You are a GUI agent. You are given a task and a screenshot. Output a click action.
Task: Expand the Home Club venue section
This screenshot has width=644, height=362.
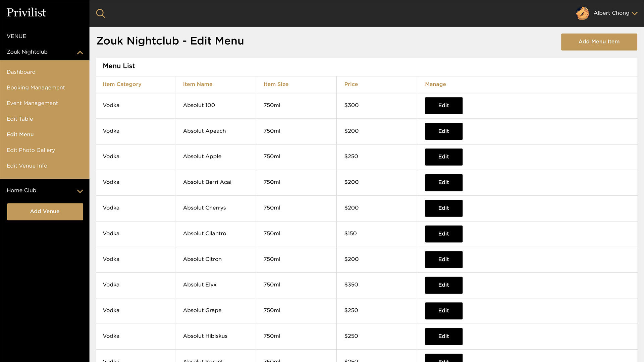(x=80, y=191)
